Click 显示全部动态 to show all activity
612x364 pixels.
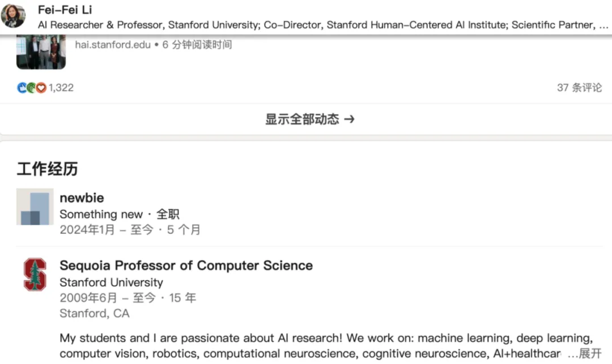coord(302,119)
